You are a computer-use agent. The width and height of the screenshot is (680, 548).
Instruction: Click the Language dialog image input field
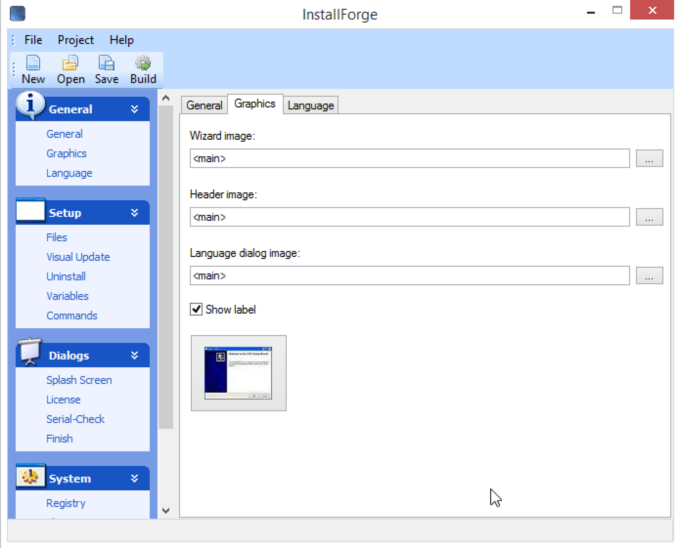[x=410, y=275]
